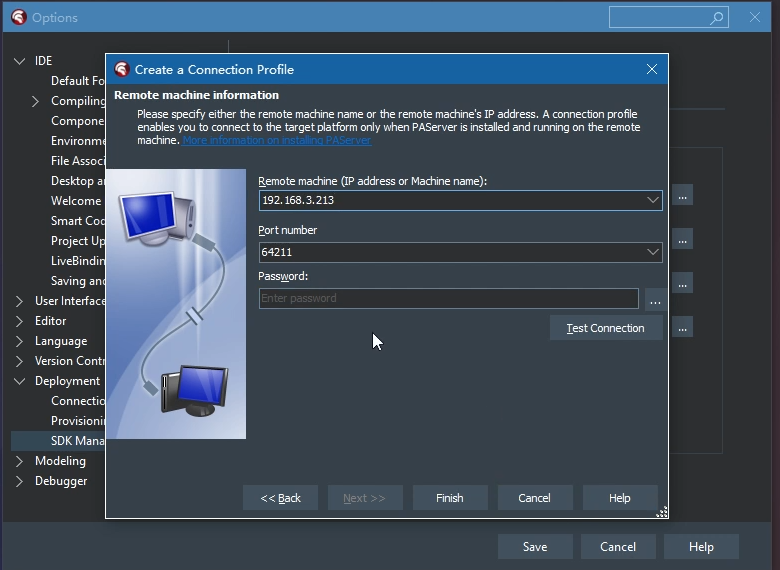Screen dimensions: 780x570
Task: Expand the Debugger tree node
Action: [20, 481]
